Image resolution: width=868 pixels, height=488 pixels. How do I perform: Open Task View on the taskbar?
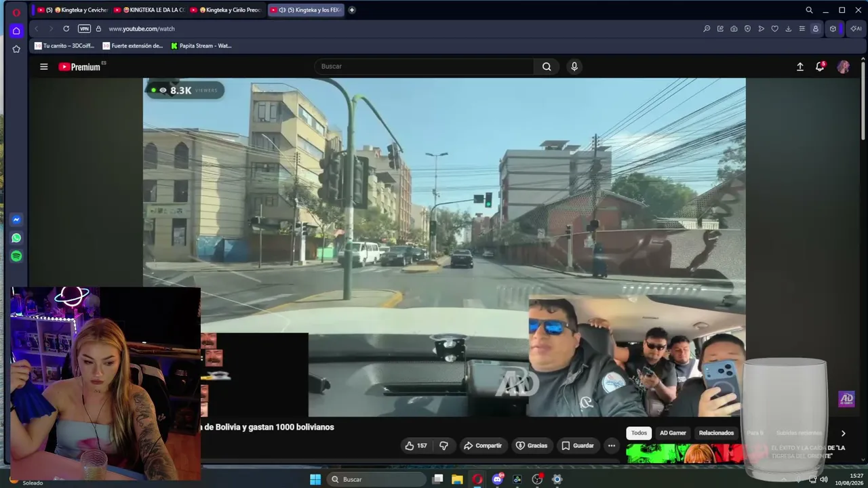point(438,480)
